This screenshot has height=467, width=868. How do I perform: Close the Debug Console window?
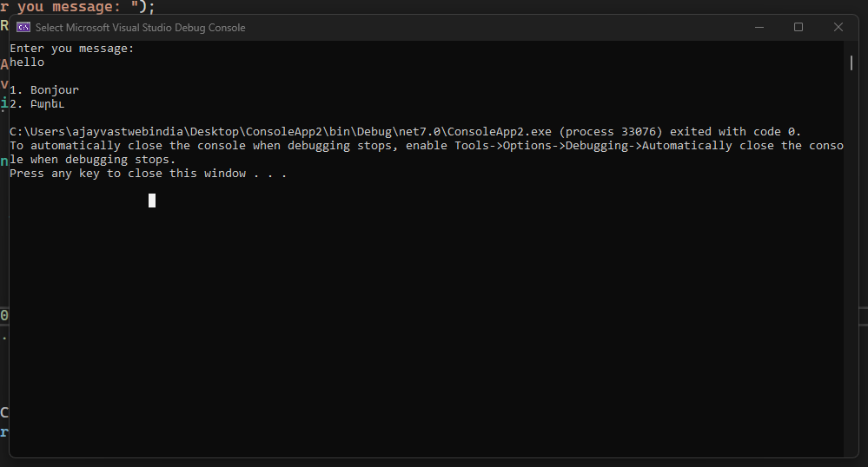pos(838,27)
